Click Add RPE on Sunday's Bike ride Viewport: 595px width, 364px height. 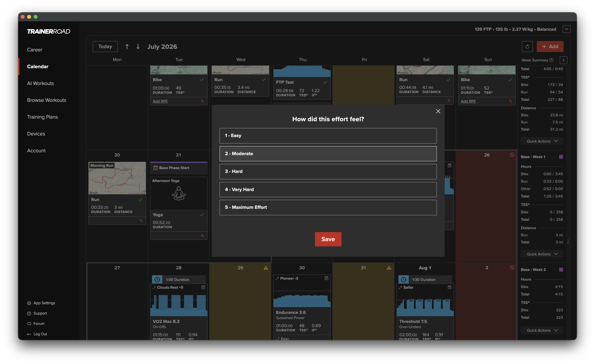pyautogui.click(x=468, y=101)
